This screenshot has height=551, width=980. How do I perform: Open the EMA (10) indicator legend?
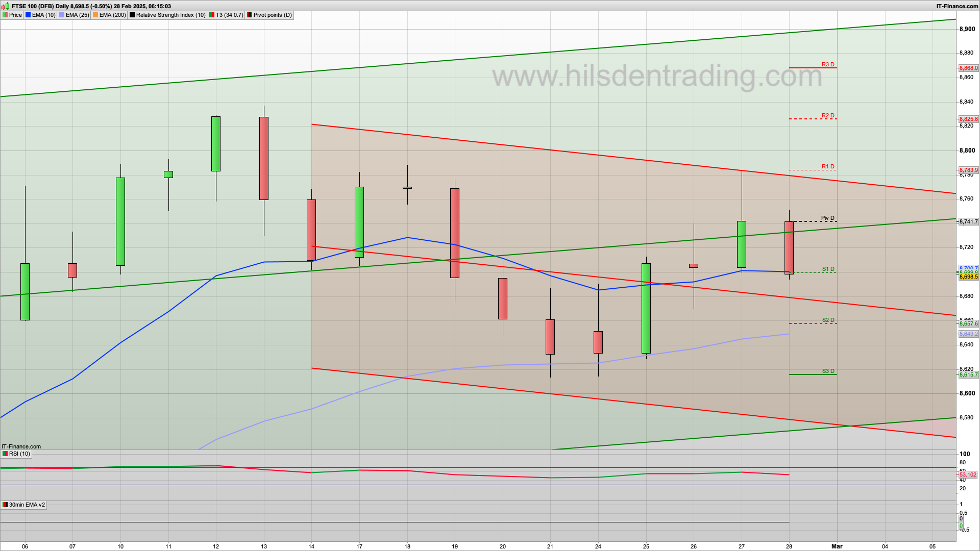(x=40, y=15)
